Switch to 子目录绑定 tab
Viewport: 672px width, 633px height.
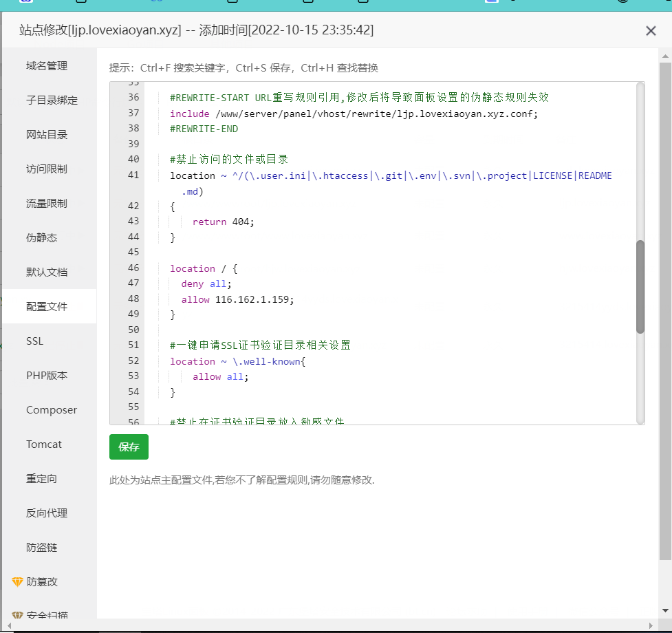pos(52,100)
